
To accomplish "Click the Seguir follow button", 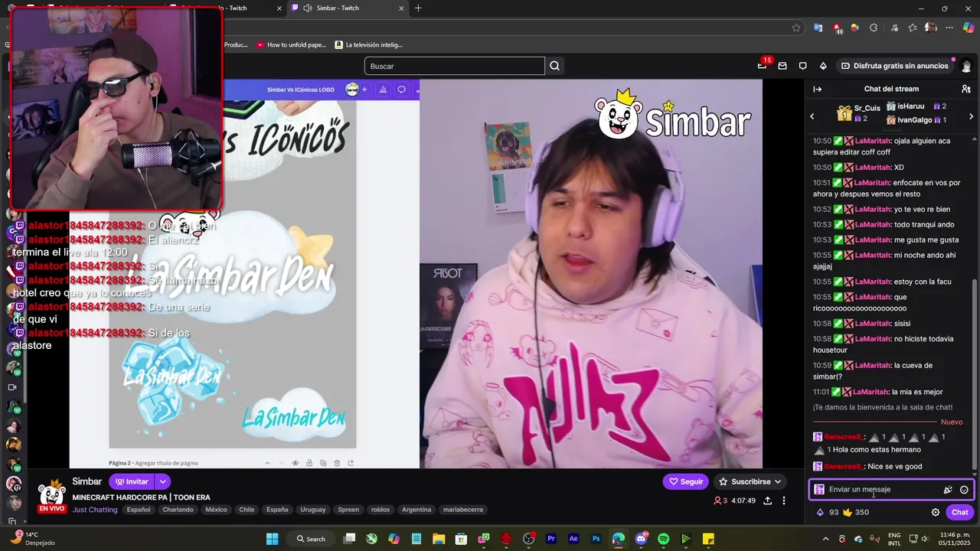I will click(x=685, y=481).
